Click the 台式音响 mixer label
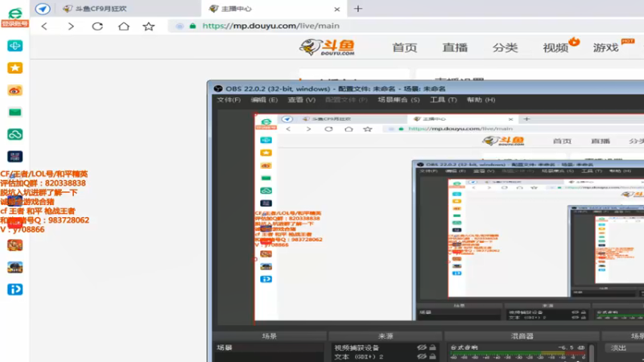Viewport: 644px width, 362px height. [x=464, y=348]
